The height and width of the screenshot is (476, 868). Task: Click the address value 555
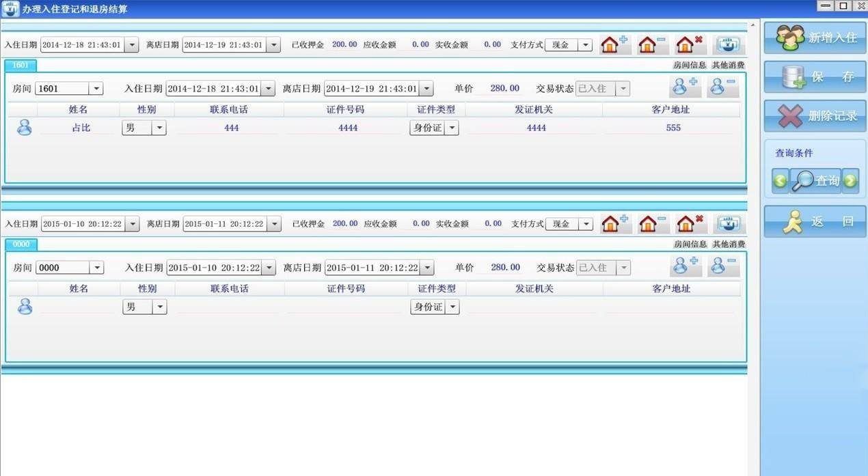673,128
